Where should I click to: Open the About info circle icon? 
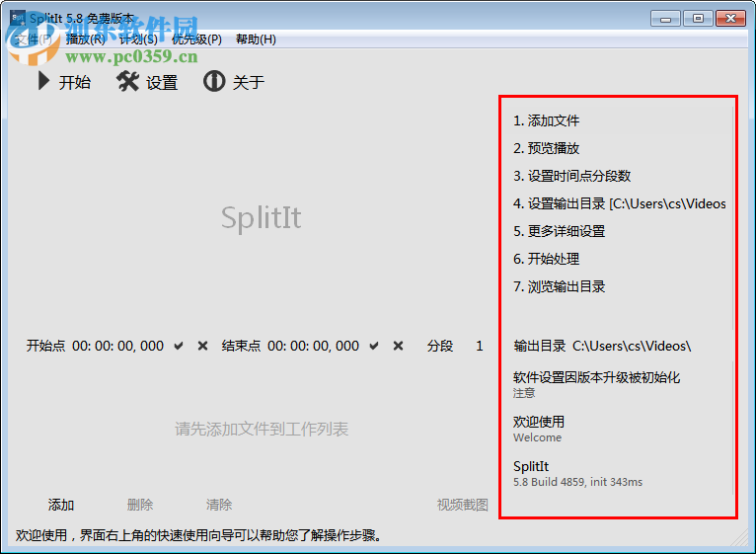[x=214, y=82]
